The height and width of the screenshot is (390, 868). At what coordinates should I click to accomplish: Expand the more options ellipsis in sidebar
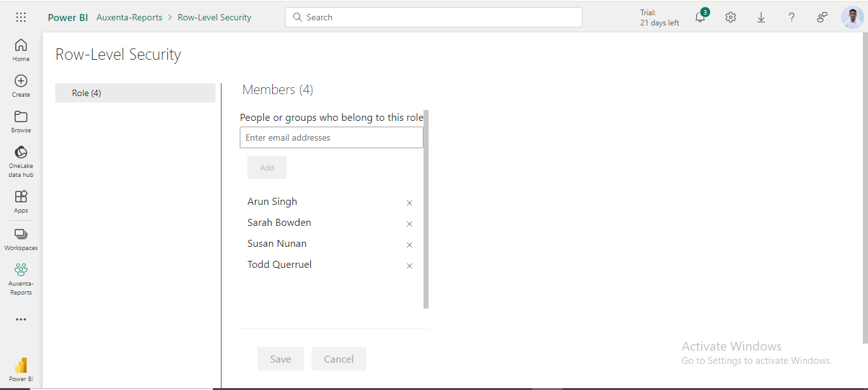click(21, 319)
